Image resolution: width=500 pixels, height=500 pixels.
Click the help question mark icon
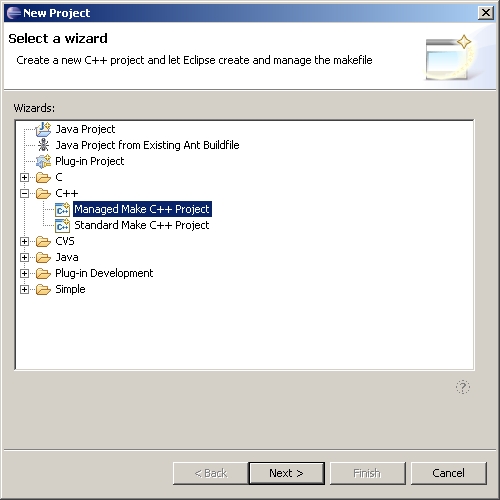click(463, 387)
